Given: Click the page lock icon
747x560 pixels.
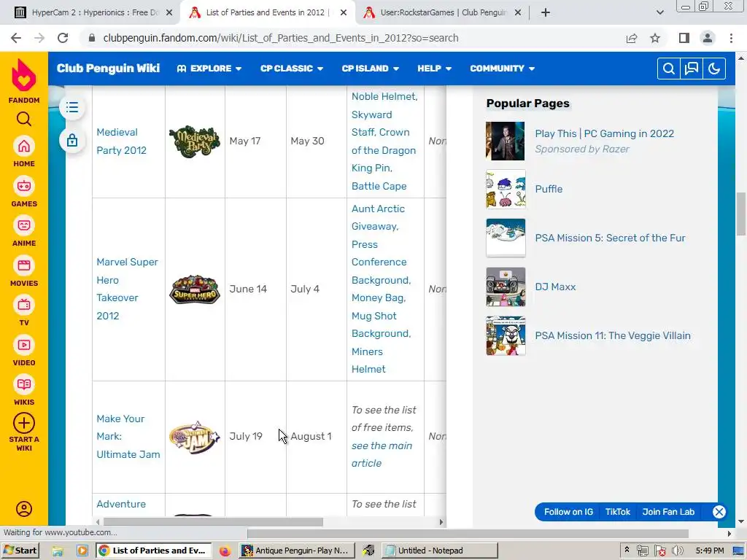Looking at the screenshot, I should click(x=72, y=141).
